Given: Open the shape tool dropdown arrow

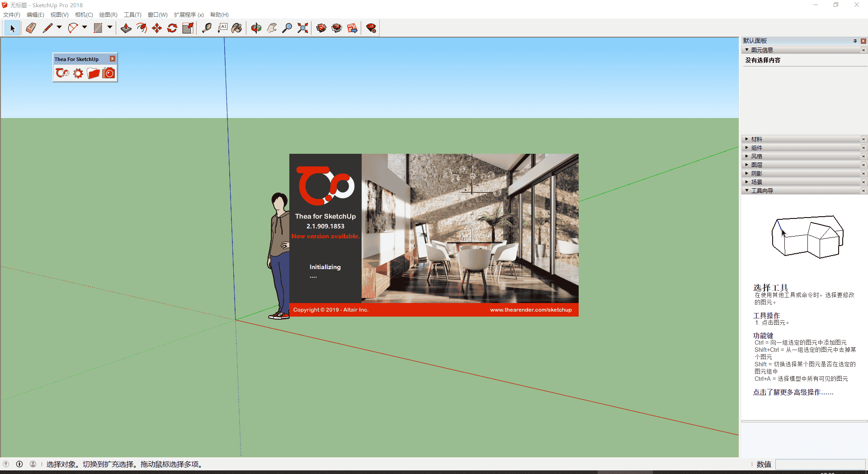Looking at the screenshot, I should point(110,28).
